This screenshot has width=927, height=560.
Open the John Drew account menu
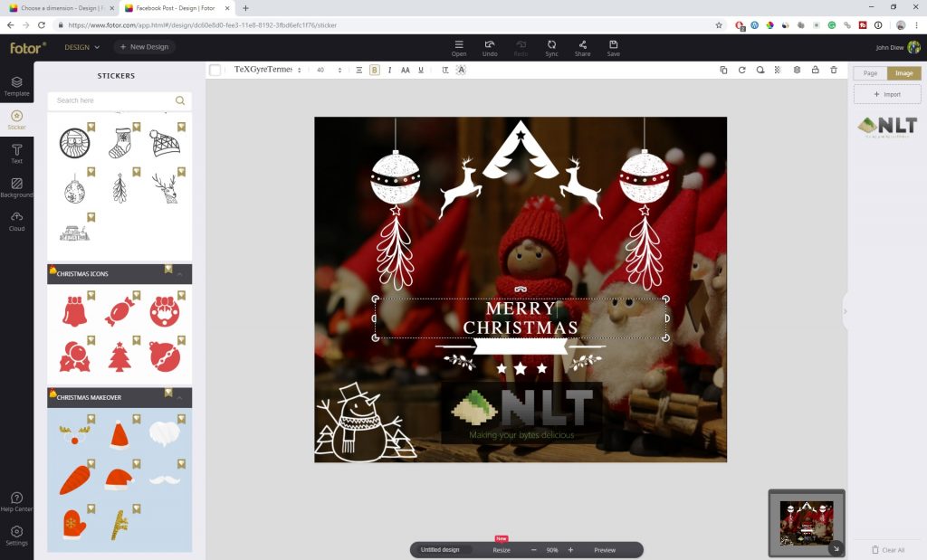tap(898, 47)
